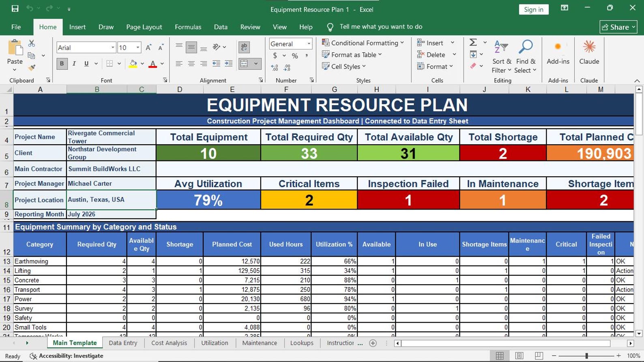Apply the yellow Fill Color bucket

[133, 64]
